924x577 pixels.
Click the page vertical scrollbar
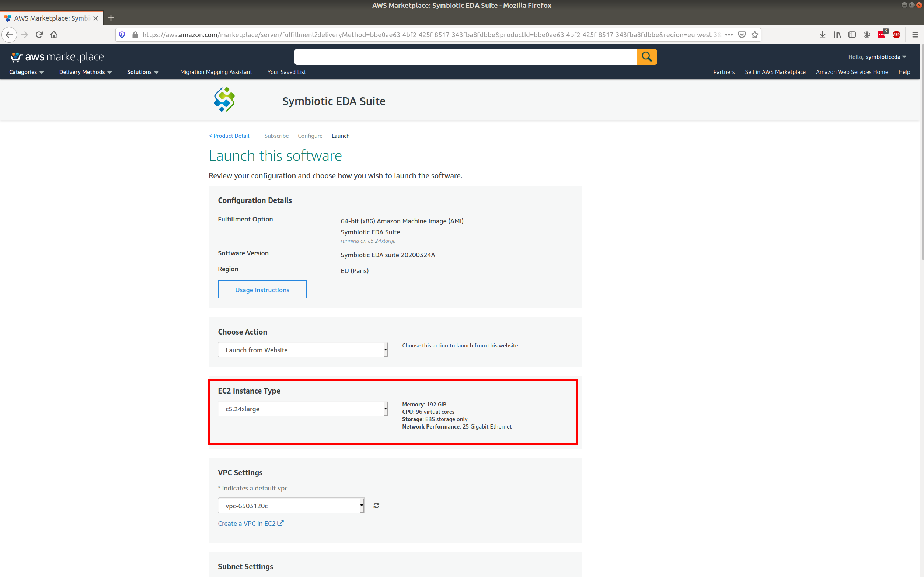click(922, 153)
